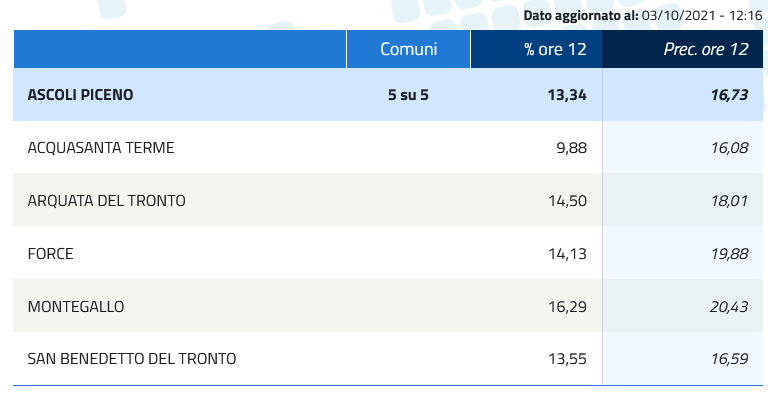Click Ascoli Piceno turnout value 13,34
Image resolution: width=768 pixels, height=398 pixels.
567,94
